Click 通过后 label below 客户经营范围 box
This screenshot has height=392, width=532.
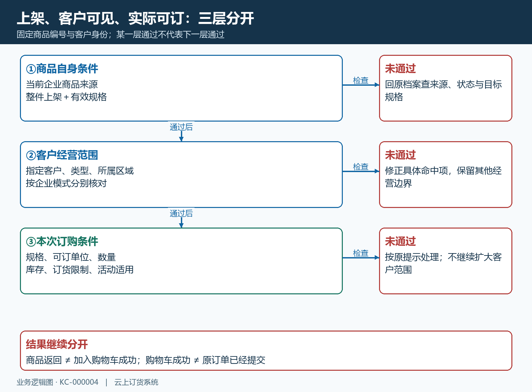click(x=181, y=214)
